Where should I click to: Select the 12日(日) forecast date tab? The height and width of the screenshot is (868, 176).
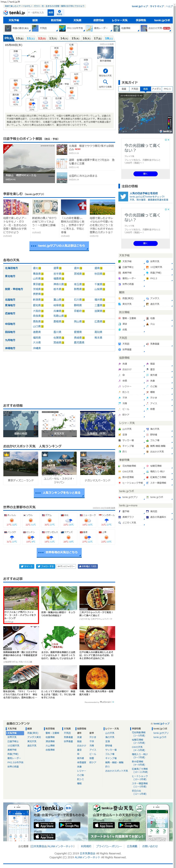point(42,38)
